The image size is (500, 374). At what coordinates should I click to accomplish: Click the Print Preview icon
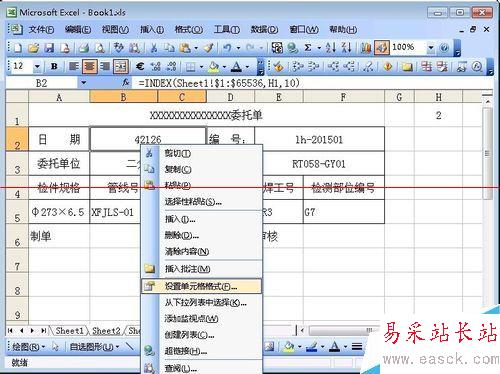click(100, 48)
